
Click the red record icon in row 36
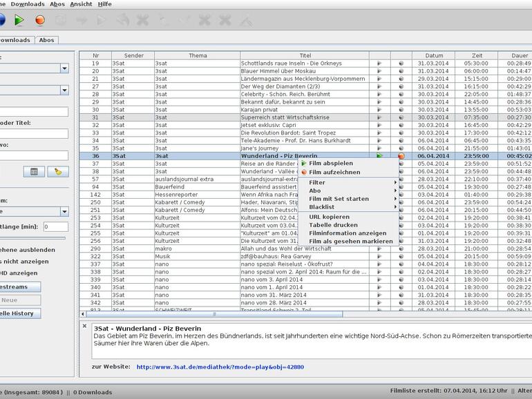click(401, 156)
